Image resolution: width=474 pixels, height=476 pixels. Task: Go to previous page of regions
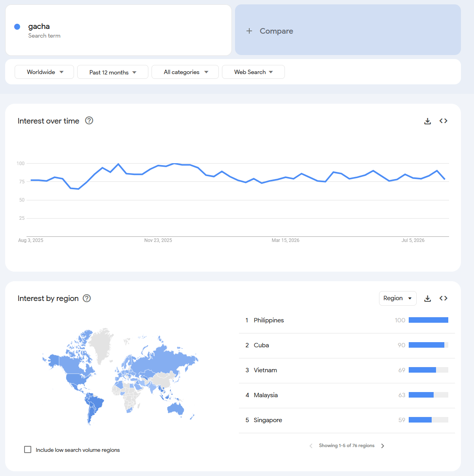pyautogui.click(x=311, y=446)
